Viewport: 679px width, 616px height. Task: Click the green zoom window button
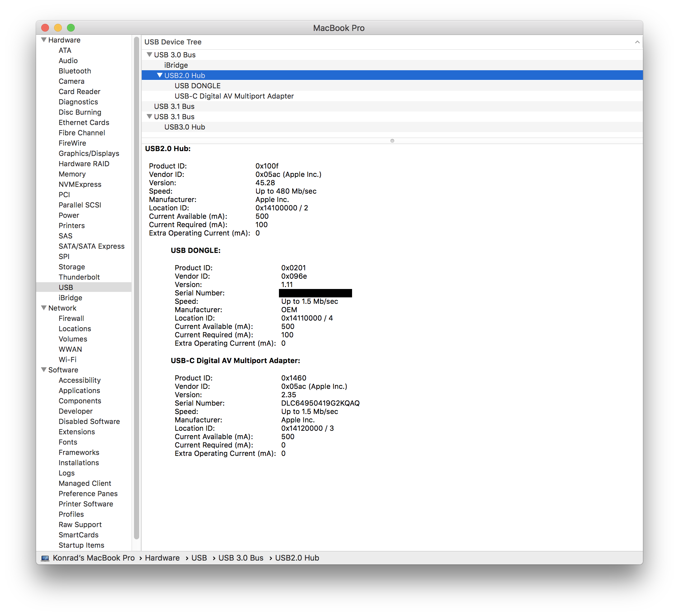(71, 28)
